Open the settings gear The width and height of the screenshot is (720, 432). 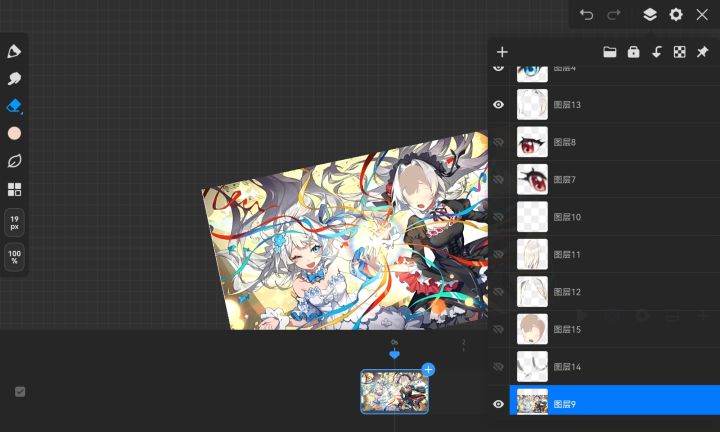[x=676, y=15]
